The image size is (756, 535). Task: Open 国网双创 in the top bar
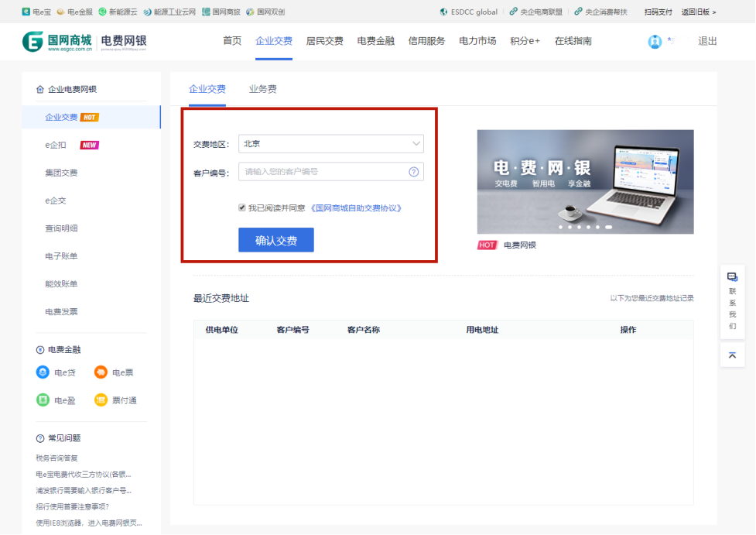coord(265,12)
